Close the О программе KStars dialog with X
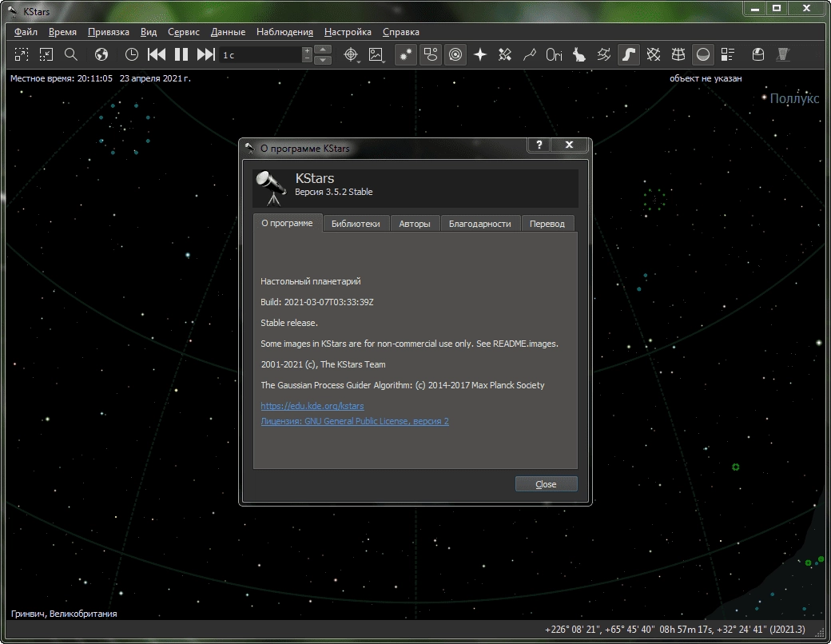Viewport: 831px width, 644px height. (569, 145)
